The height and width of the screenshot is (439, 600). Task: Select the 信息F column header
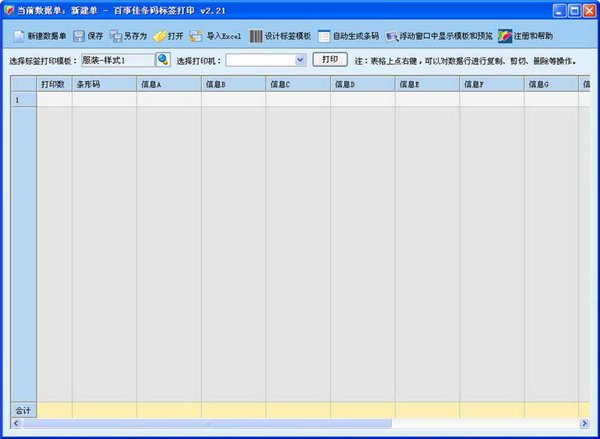pos(492,84)
